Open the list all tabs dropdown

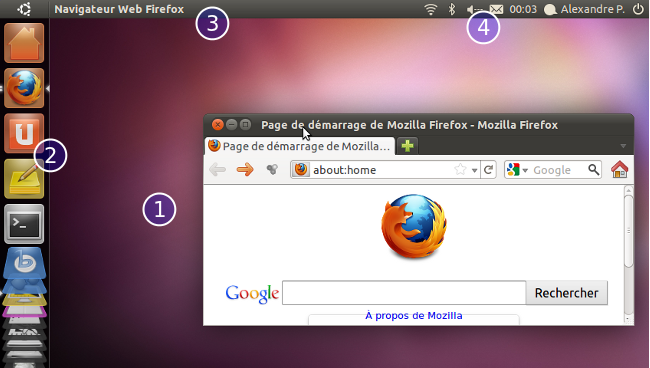pyautogui.click(x=623, y=146)
